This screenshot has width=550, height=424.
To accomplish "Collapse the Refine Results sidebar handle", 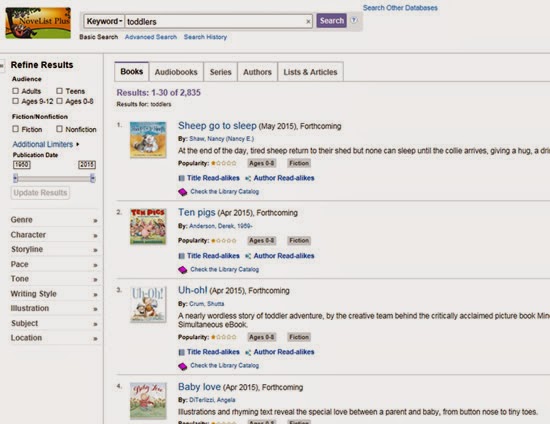I will point(2,66).
